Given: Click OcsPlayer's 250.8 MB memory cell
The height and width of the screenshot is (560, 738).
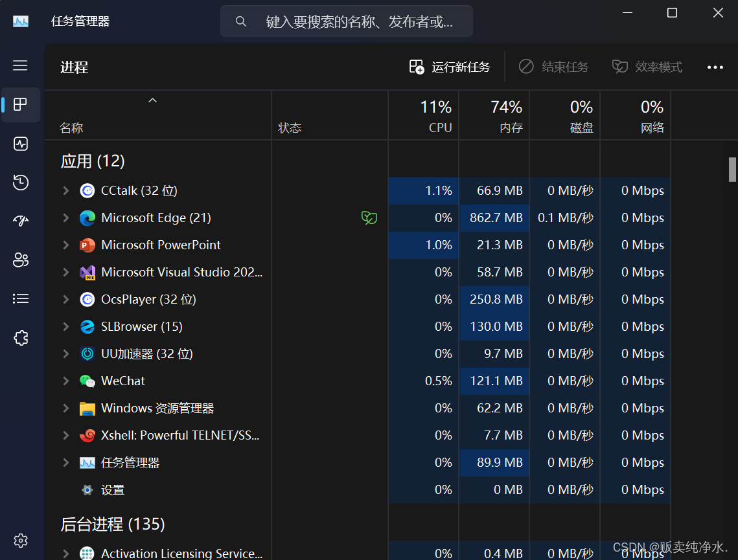Looking at the screenshot, I should (x=494, y=300).
